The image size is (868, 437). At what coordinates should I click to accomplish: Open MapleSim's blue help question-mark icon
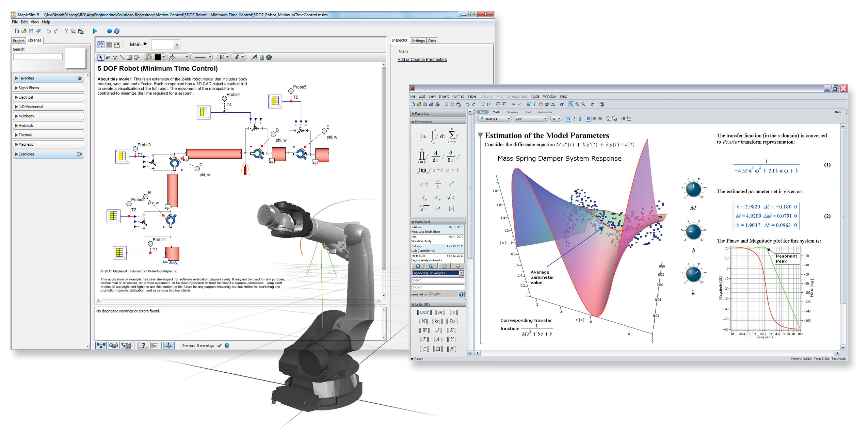pyautogui.click(x=117, y=31)
